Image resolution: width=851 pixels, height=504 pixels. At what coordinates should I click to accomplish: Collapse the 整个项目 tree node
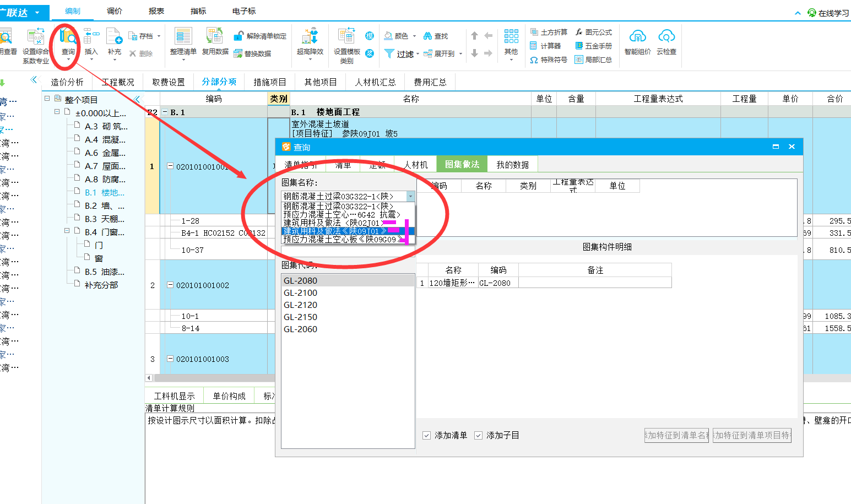pyautogui.click(x=47, y=98)
